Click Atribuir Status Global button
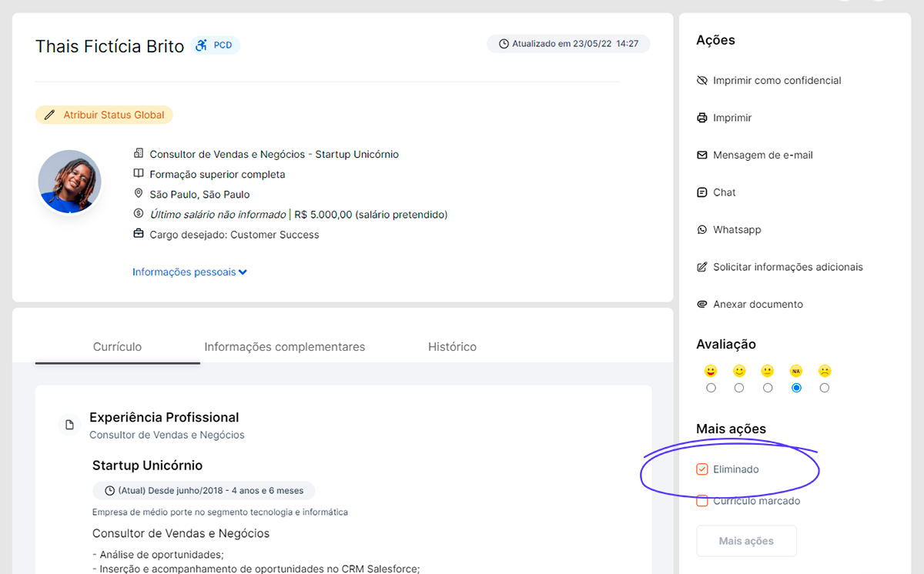Image resolution: width=924 pixels, height=574 pixels. (x=104, y=115)
